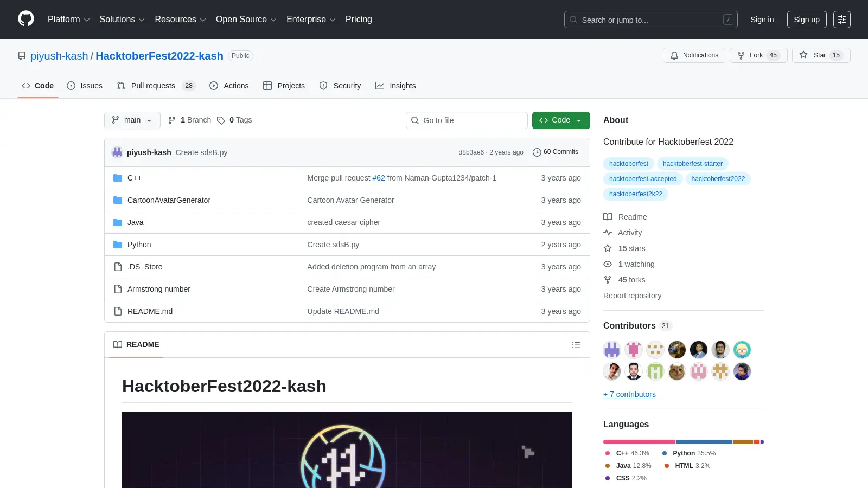Open the last contributor avatar in the second row
The height and width of the screenshot is (488, 868).
pos(742,371)
